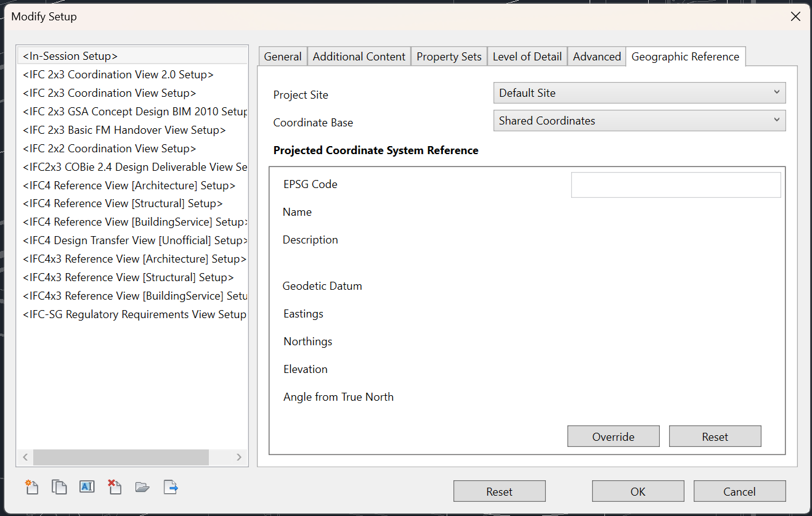The image size is (812, 516).
Task: Pick <IFC4 Reference View [Architecture] Setup>
Action: point(132,186)
